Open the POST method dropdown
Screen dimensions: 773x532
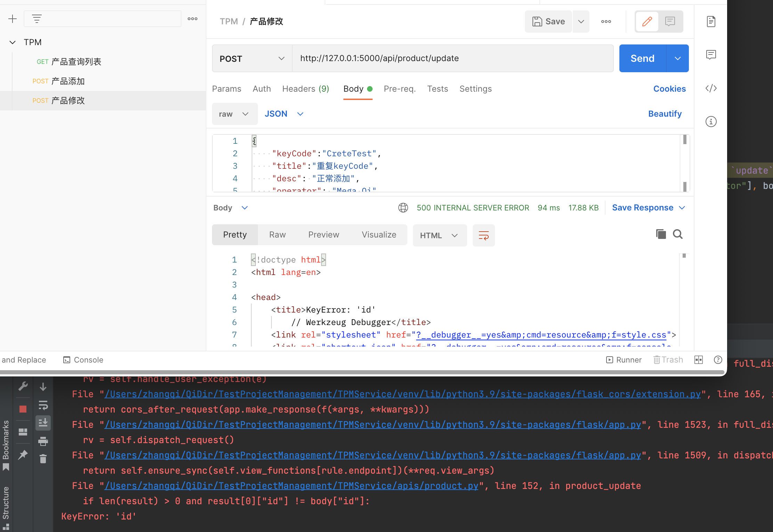click(x=252, y=58)
